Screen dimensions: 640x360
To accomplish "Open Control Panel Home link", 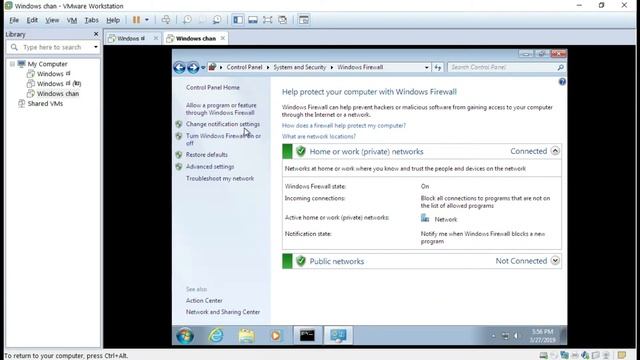I will tap(213, 87).
